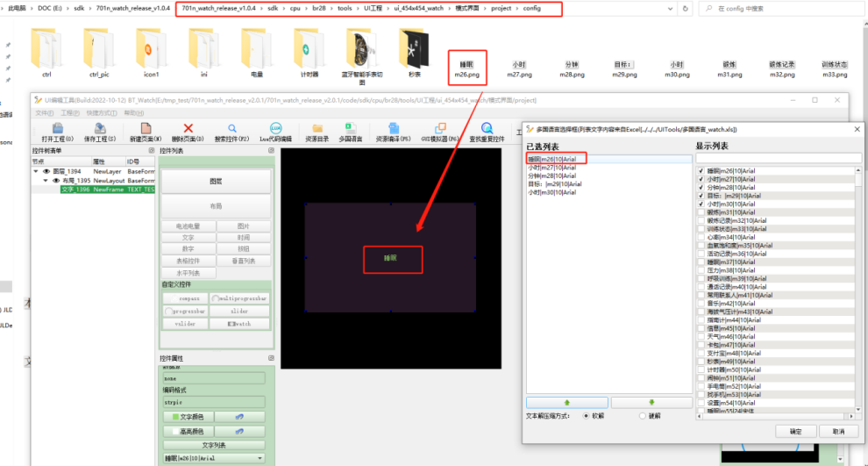Uncheck 小时|m27|10|Arial in 显示列表
Image resolution: width=868 pixels, height=466 pixels.
(x=701, y=180)
